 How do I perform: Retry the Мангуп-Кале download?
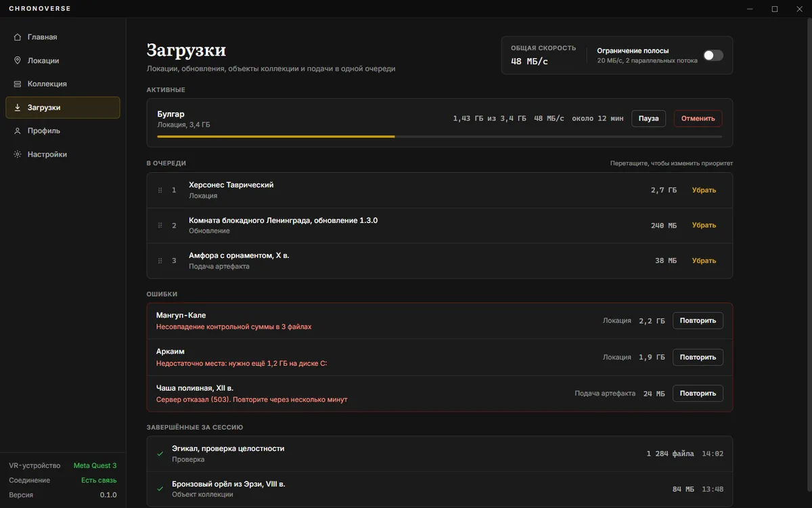coord(698,321)
